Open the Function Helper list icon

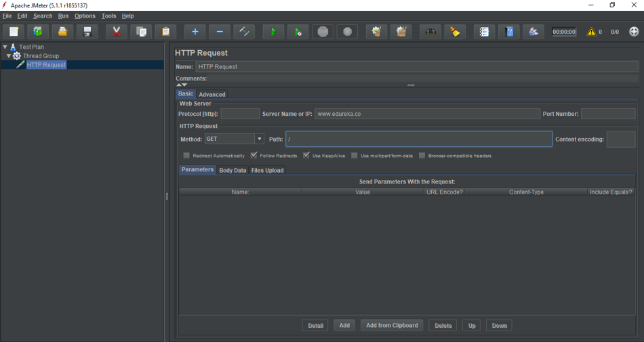(x=484, y=32)
